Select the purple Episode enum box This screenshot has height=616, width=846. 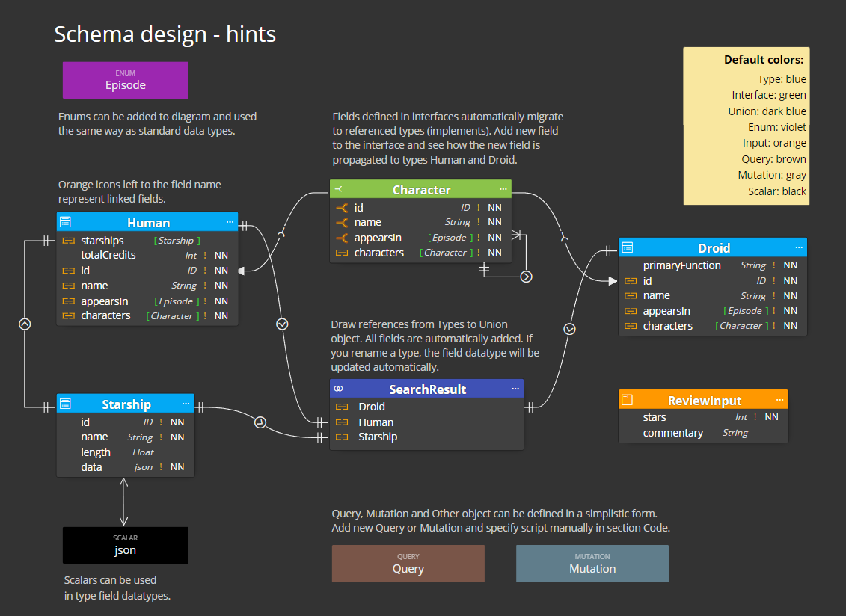pyautogui.click(x=125, y=81)
